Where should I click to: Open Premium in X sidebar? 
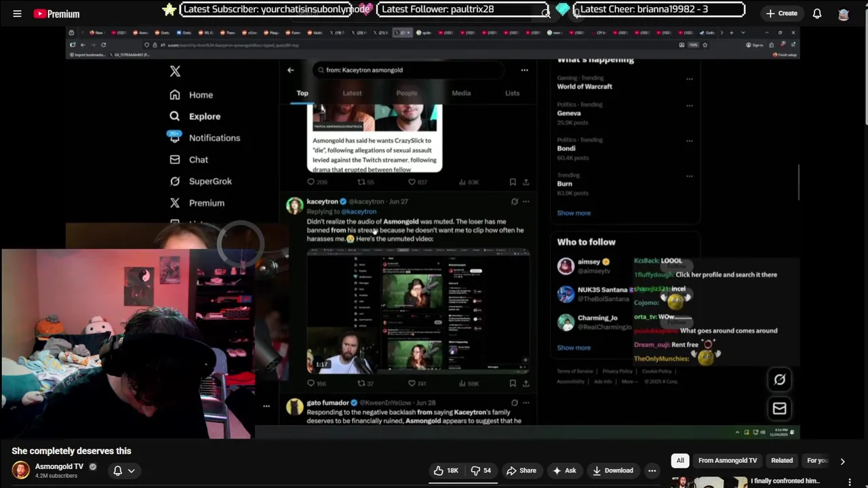197,203
